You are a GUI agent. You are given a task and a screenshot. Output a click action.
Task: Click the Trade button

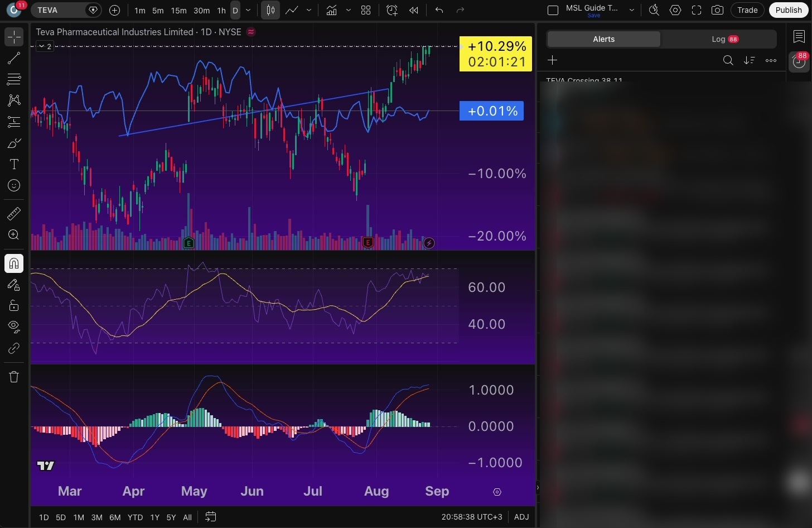747,10
